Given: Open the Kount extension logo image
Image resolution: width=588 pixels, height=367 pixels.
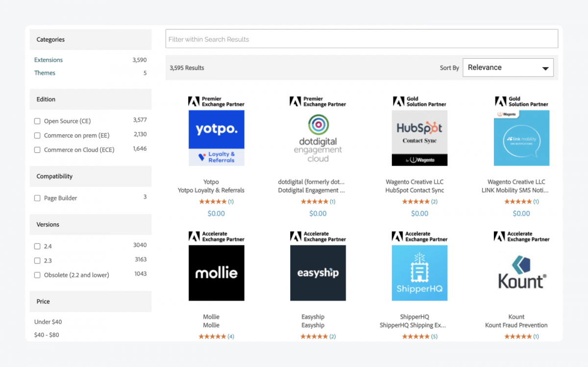Looking at the screenshot, I should pyautogui.click(x=521, y=273).
